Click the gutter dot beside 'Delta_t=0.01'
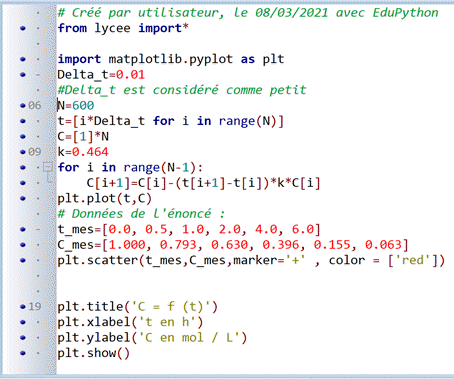This screenshot has width=454, height=379. pyautogui.click(x=23, y=75)
